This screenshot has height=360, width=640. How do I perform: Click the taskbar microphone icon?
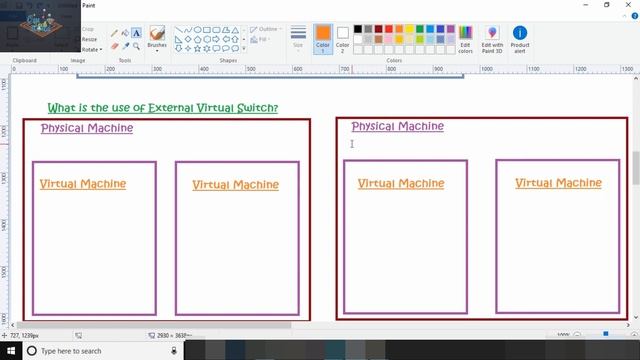pos(174,351)
